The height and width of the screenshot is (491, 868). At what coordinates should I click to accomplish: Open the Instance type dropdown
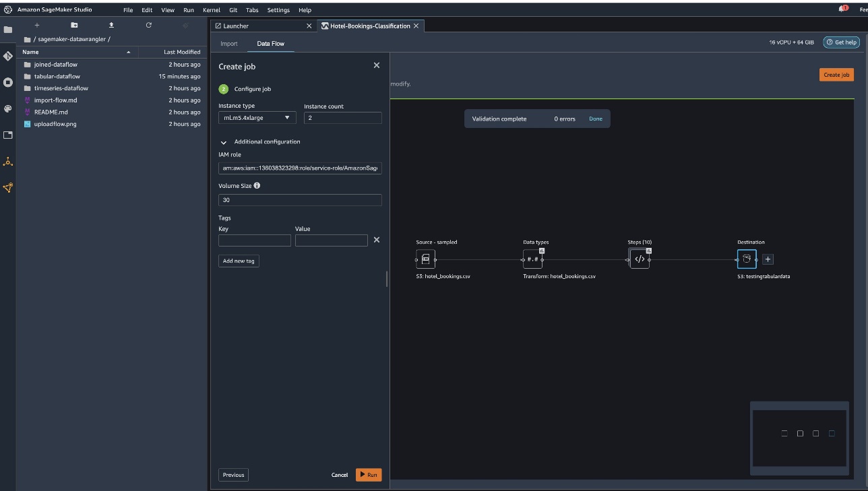tap(257, 118)
